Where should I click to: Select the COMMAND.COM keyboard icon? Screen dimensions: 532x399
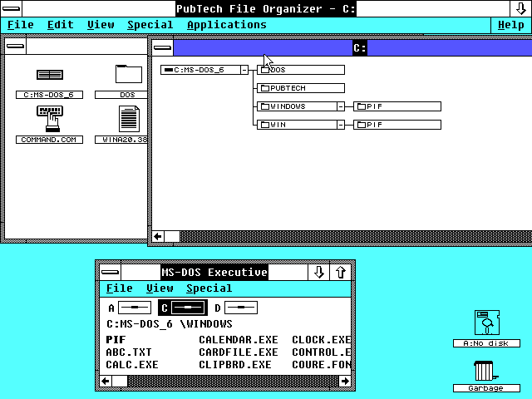[50, 119]
